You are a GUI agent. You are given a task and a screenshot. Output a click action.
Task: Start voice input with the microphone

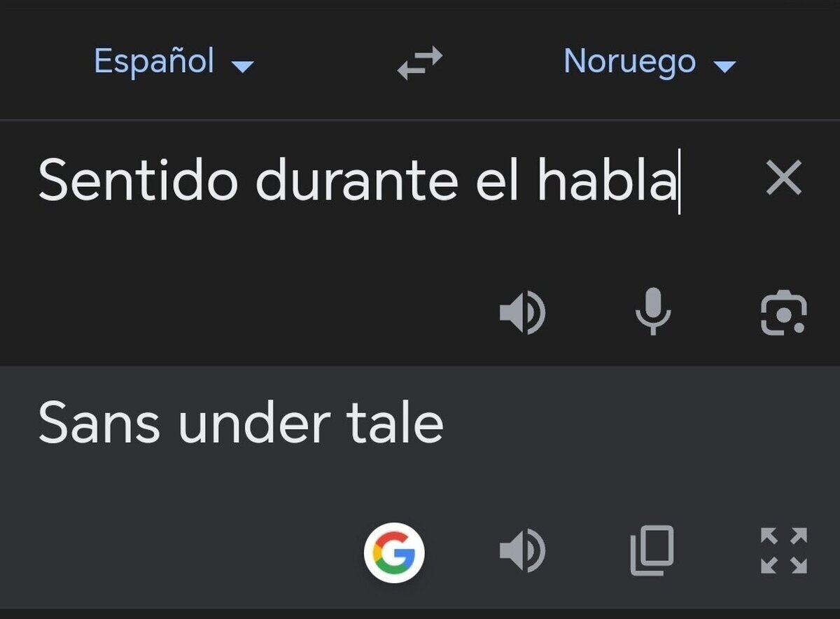[x=652, y=312]
